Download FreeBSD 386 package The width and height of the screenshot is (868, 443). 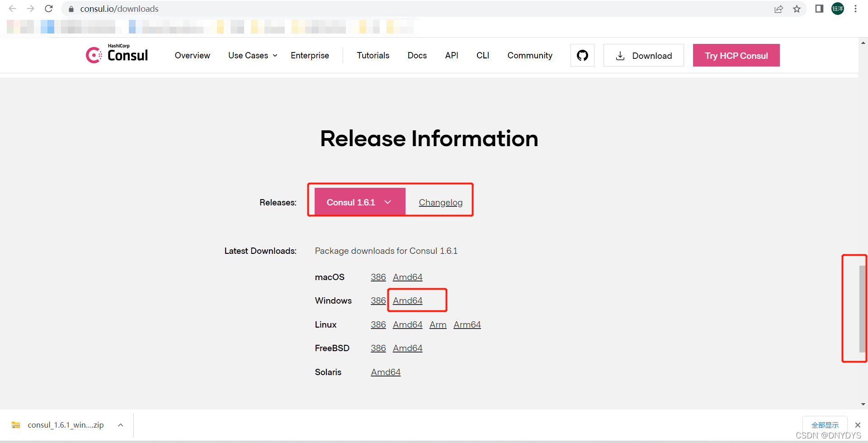pyautogui.click(x=378, y=348)
